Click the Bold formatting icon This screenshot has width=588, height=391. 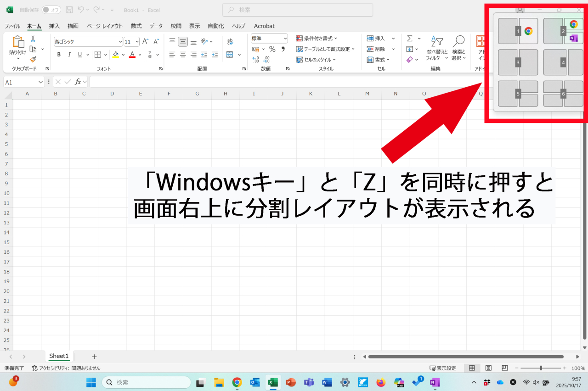59,55
